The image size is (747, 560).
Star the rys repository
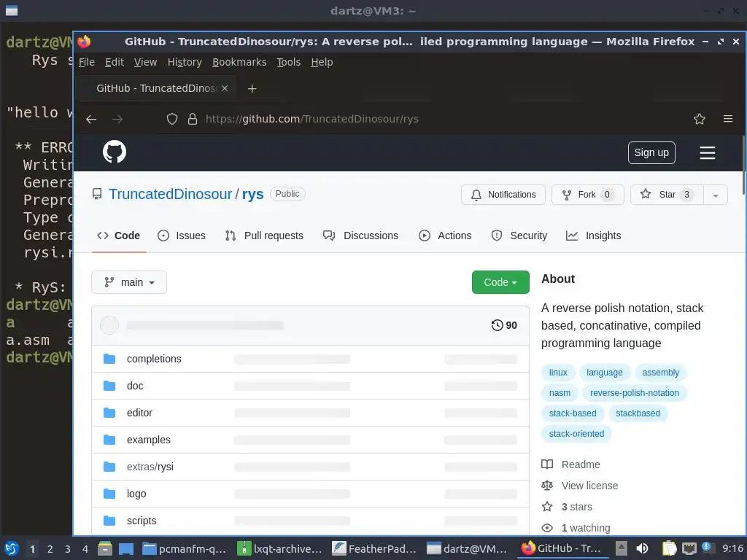coord(667,195)
